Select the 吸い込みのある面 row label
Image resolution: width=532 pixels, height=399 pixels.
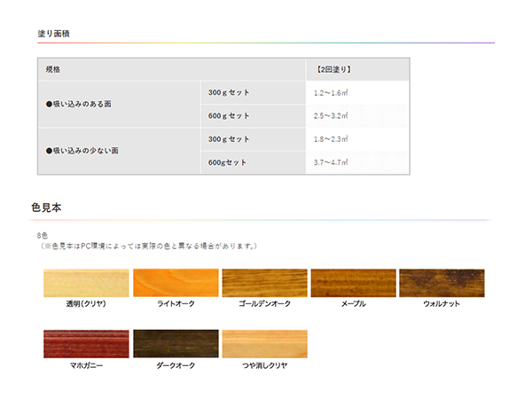click(x=78, y=104)
